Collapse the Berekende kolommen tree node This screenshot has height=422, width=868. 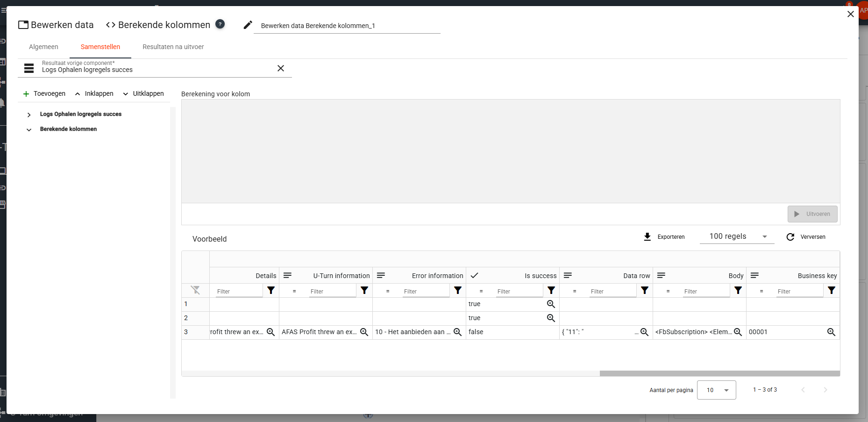point(29,129)
